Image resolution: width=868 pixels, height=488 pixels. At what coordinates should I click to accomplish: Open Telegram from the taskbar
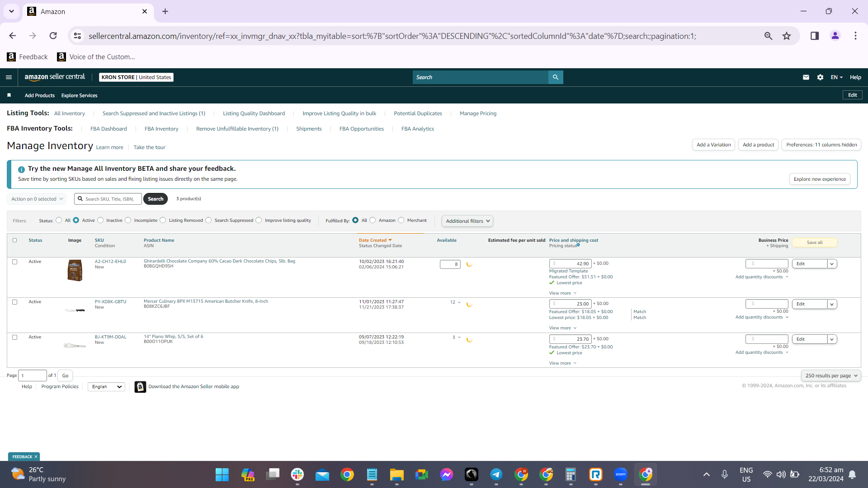click(x=496, y=474)
